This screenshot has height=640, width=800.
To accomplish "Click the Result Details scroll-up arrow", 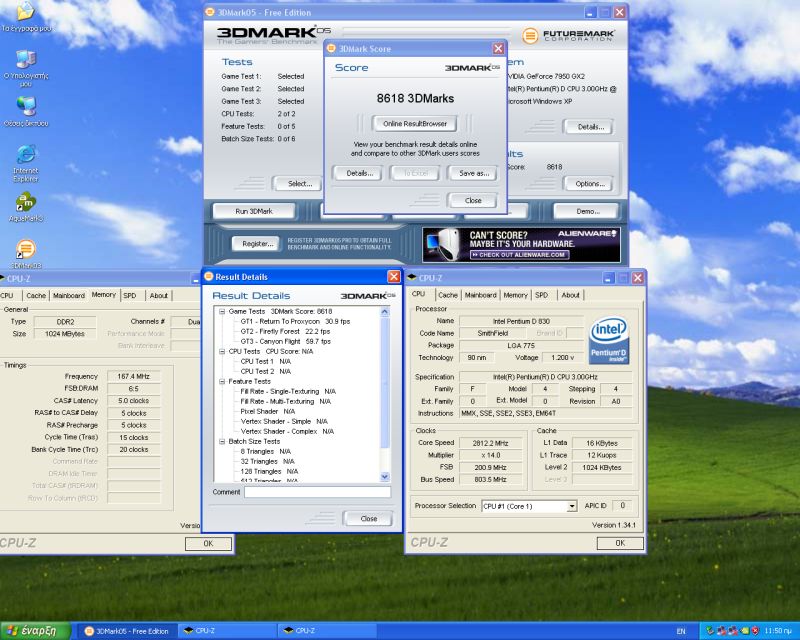I will pos(385,311).
